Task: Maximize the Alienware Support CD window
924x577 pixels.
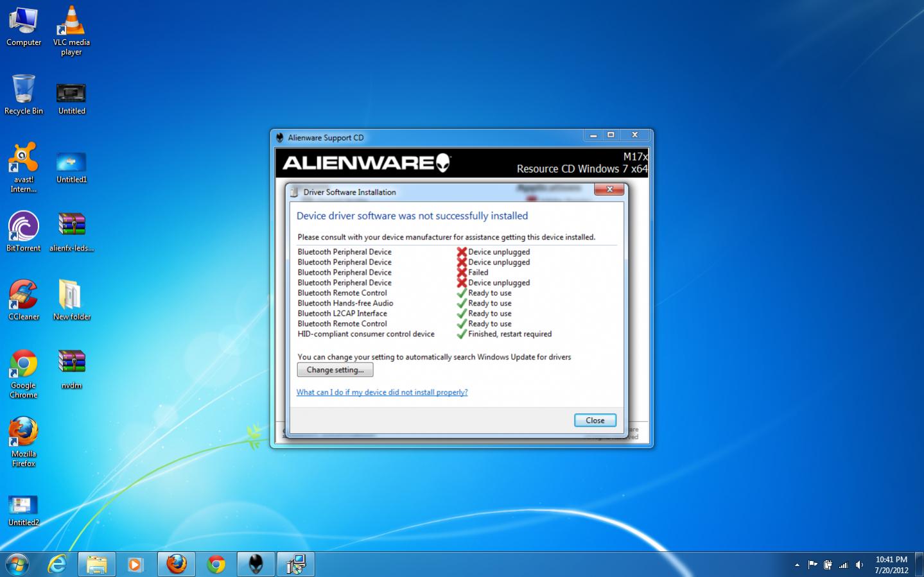Action: 611,135
